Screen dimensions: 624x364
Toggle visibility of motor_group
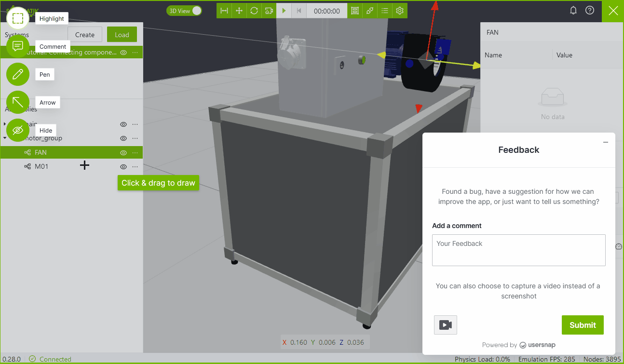123,138
